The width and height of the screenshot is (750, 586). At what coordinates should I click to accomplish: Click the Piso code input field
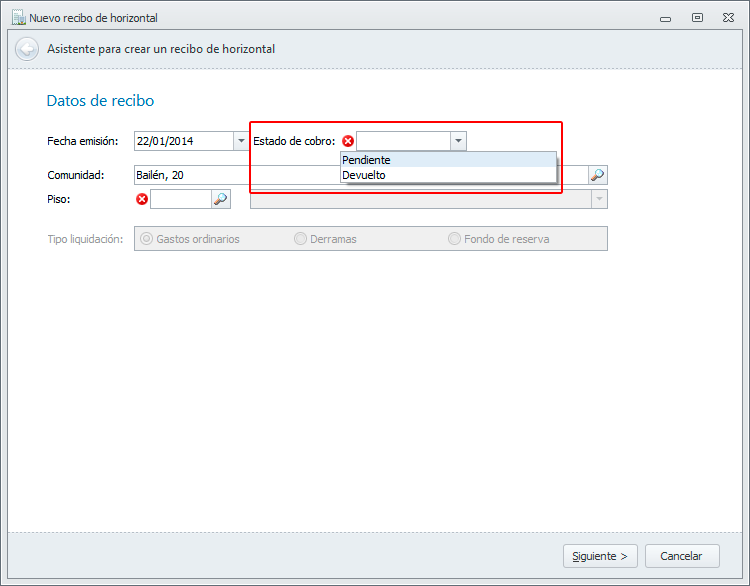coord(181,199)
